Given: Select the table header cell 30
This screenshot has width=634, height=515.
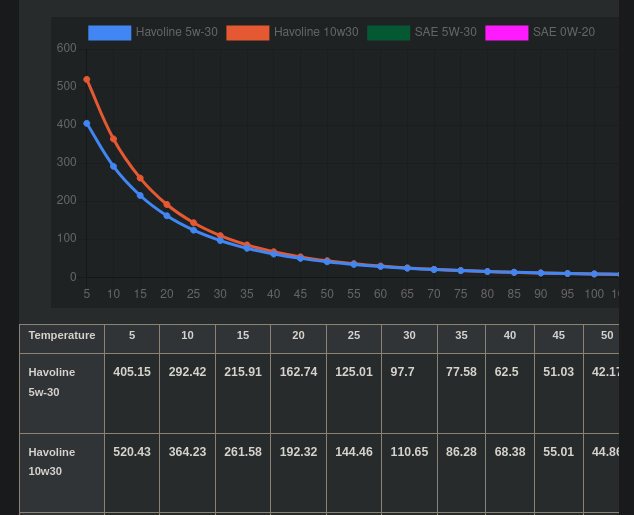Looking at the screenshot, I should point(409,339).
